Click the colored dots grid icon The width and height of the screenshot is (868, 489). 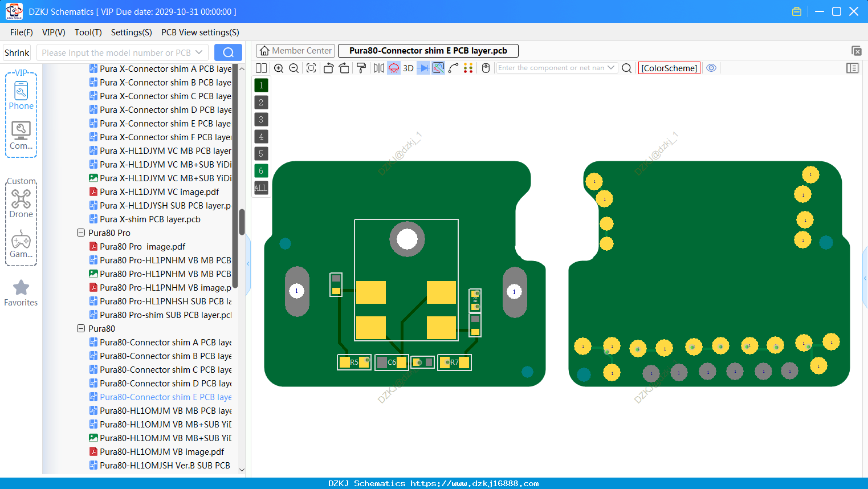[x=468, y=68]
